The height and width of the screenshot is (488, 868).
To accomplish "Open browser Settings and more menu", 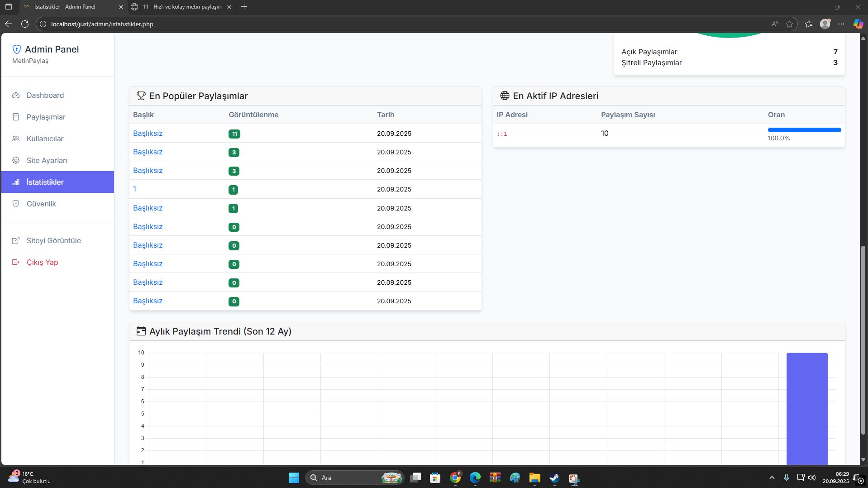I will coord(841,24).
